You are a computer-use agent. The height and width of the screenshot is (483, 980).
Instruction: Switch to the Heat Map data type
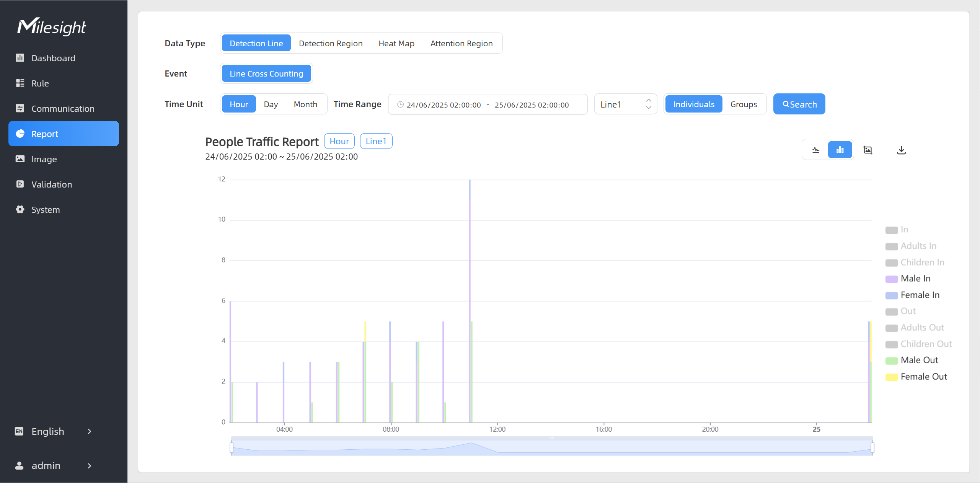396,44
